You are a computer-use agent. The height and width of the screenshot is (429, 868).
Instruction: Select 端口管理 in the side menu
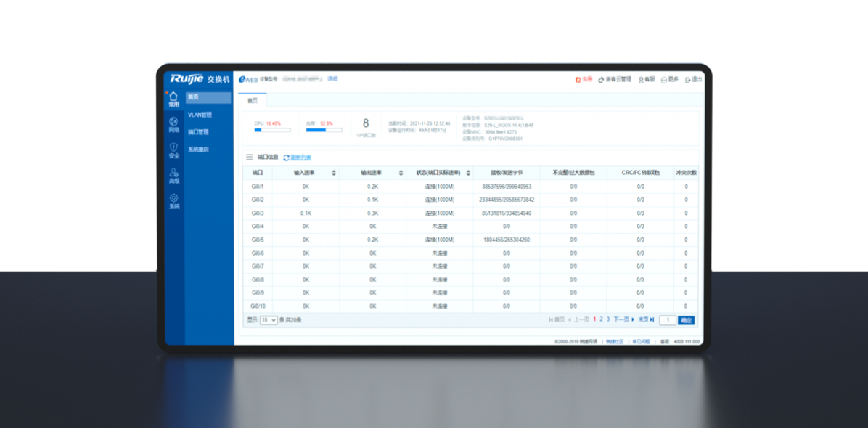point(198,132)
